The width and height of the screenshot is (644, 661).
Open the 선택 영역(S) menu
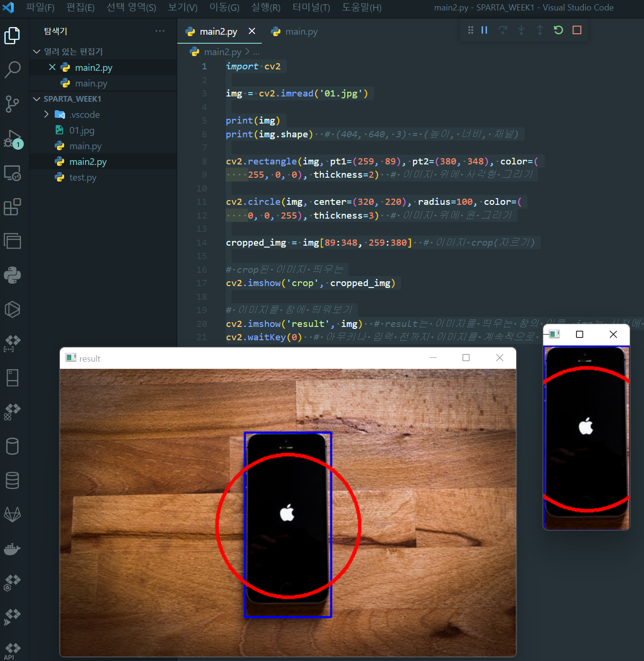(x=131, y=8)
